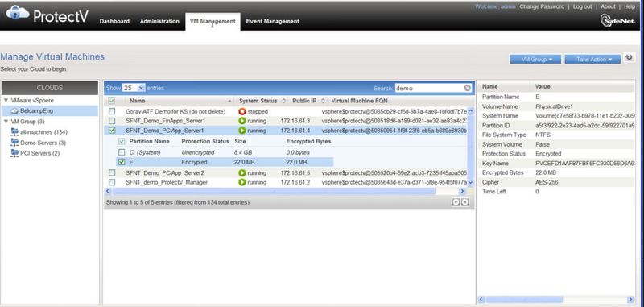Click the About link

click(x=608, y=6)
